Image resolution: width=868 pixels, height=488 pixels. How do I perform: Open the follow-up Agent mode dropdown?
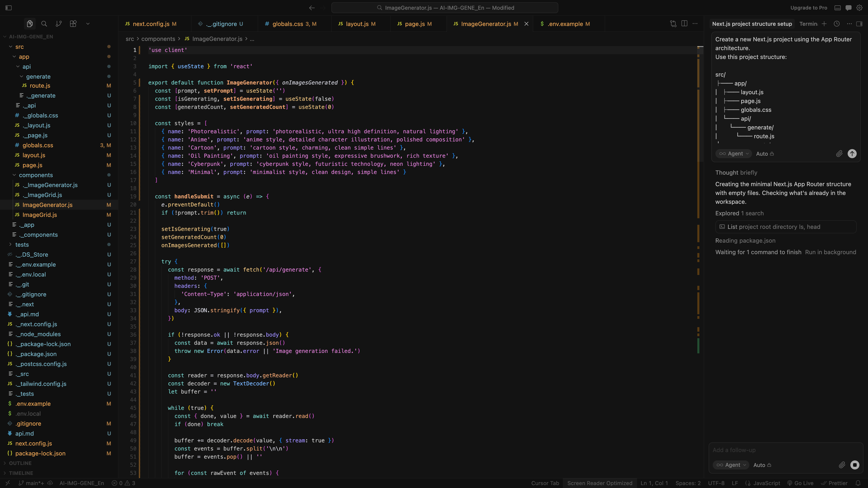point(731,465)
